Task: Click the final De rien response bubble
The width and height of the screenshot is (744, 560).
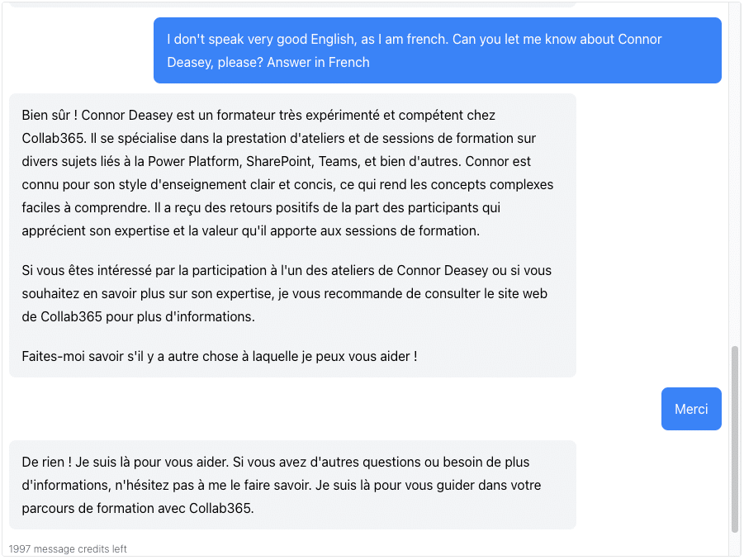Action: tap(291, 485)
